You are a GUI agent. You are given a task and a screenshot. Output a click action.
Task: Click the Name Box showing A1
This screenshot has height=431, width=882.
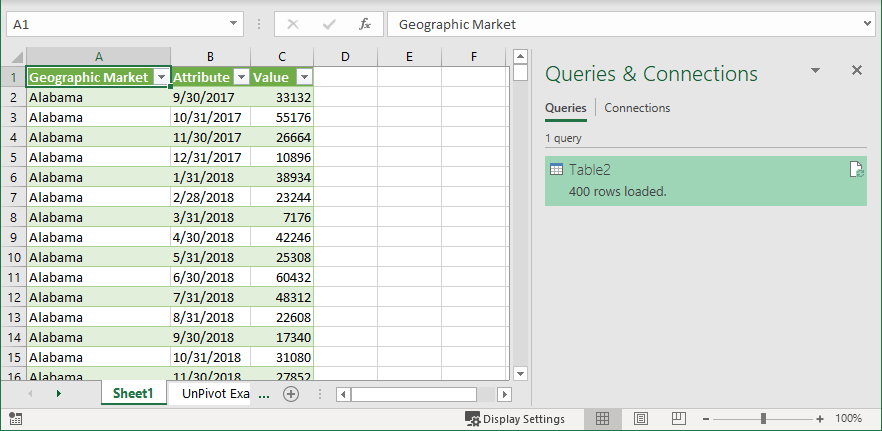pyautogui.click(x=125, y=24)
